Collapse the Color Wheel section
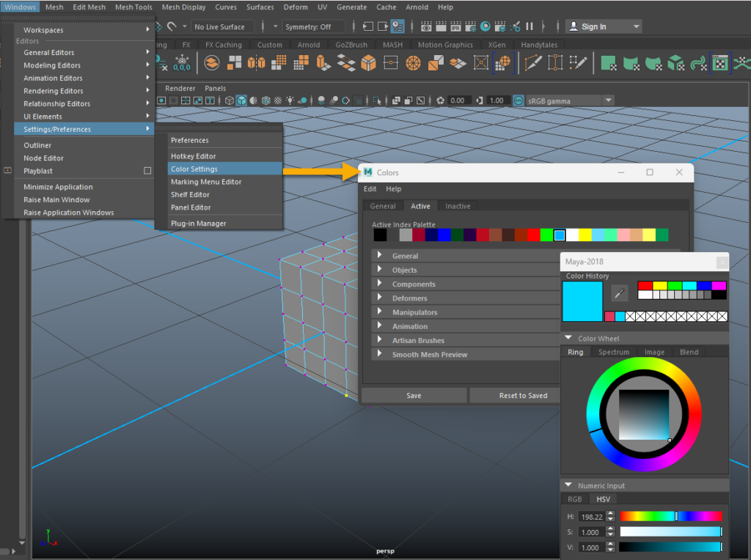 pos(568,338)
